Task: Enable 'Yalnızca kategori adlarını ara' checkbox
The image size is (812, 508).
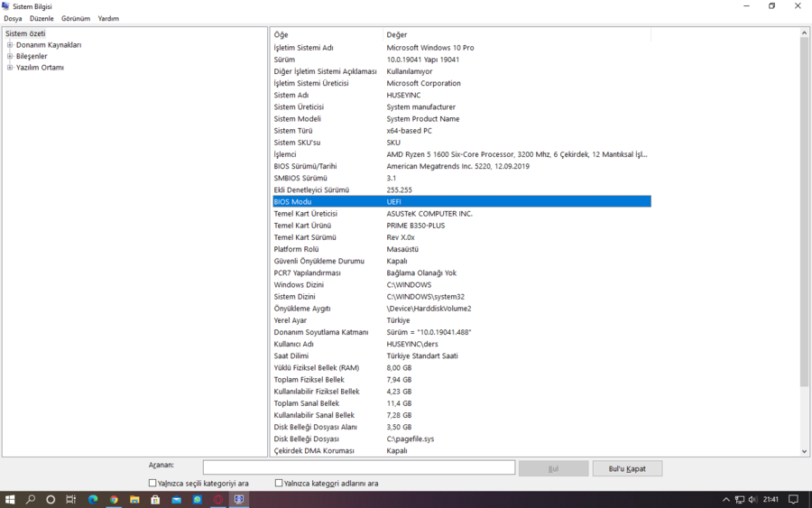Action: [279, 483]
